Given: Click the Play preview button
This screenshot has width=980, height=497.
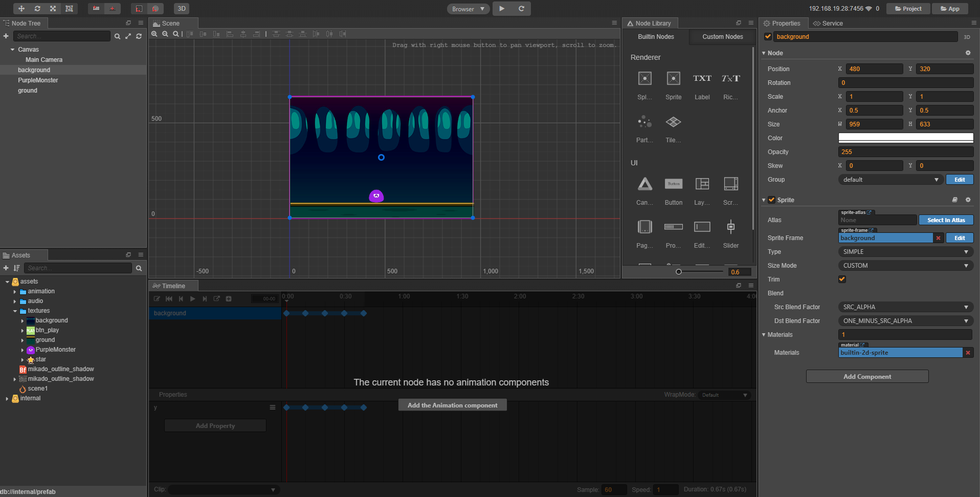Looking at the screenshot, I should tap(502, 8).
